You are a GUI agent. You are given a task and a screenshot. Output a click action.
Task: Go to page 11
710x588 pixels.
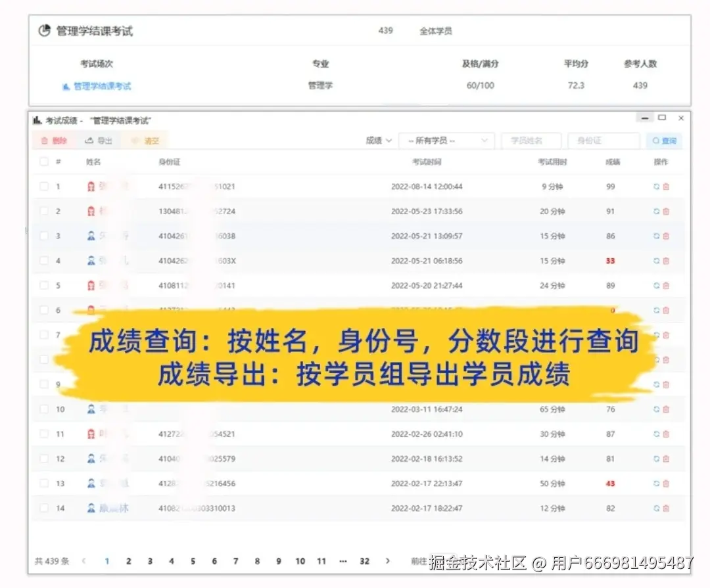coord(321,561)
